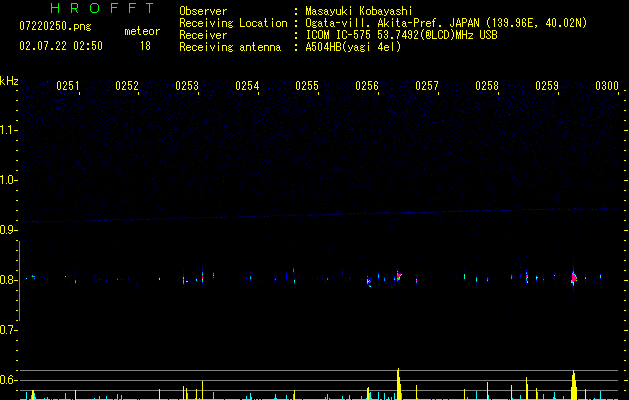Click the 0254 time marker

pos(247,86)
